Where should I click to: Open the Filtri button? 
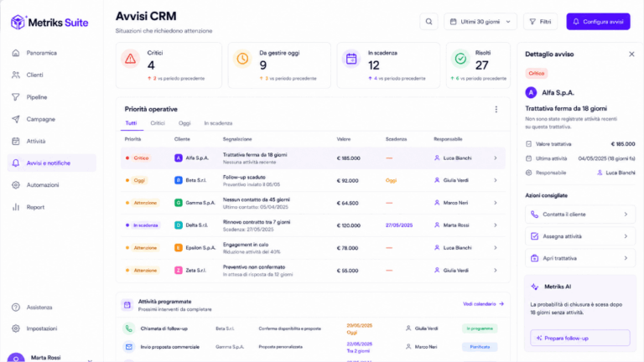click(x=540, y=22)
